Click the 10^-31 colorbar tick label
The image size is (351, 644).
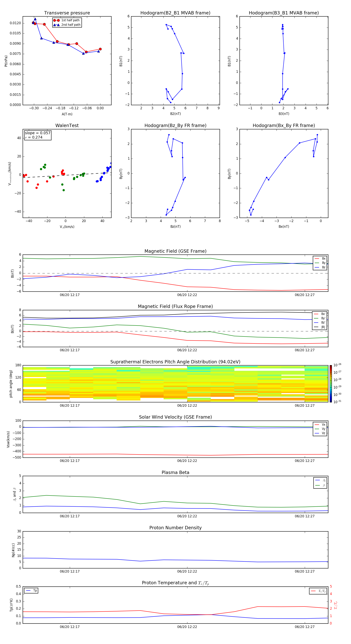pyautogui.click(x=337, y=402)
